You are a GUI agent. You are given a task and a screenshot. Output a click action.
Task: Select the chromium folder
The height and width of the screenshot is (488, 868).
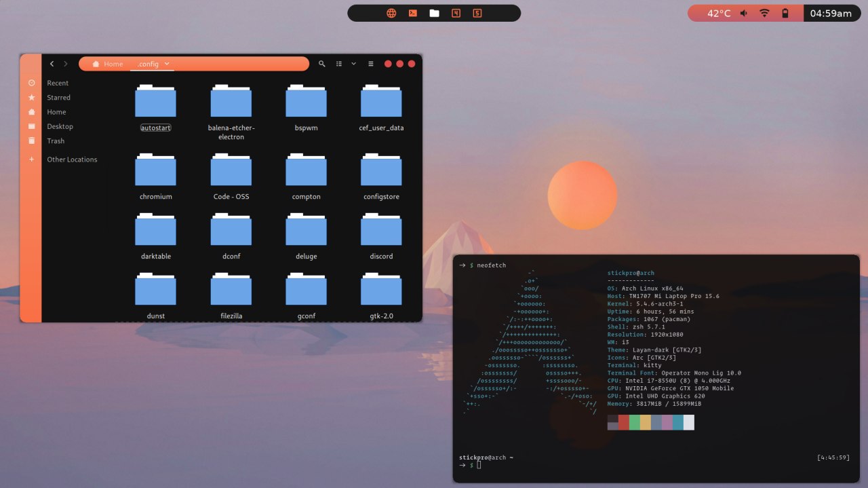(x=155, y=176)
